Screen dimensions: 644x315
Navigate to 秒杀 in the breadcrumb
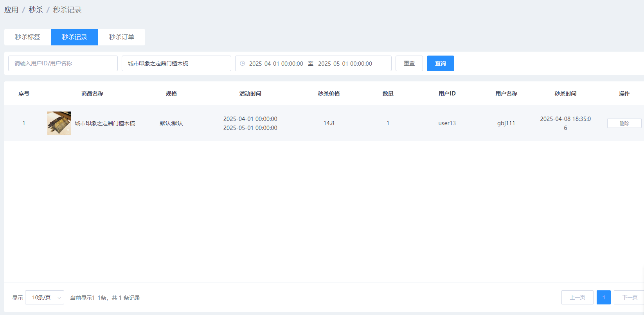pyautogui.click(x=36, y=10)
